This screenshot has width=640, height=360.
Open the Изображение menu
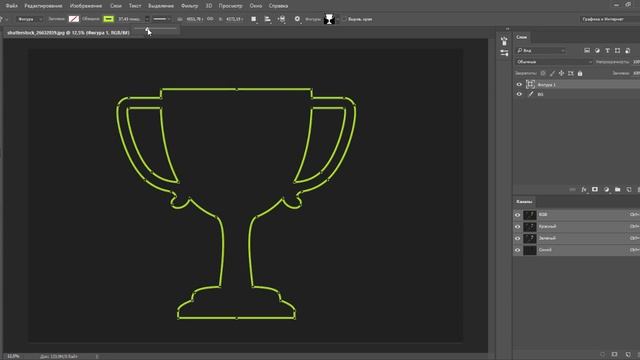tap(86, 6)
